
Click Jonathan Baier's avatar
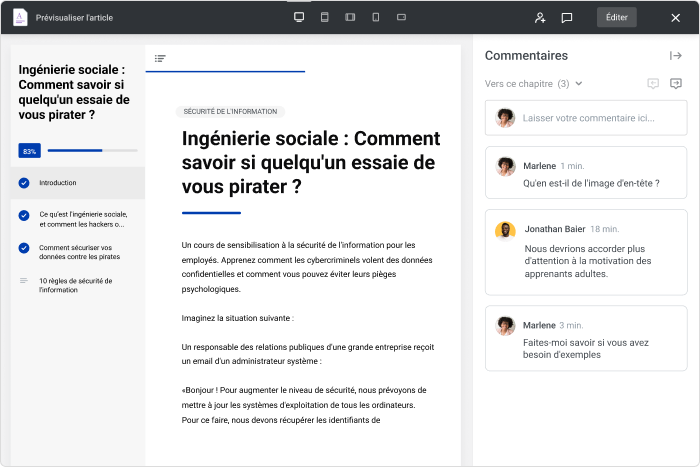(505, 231)
